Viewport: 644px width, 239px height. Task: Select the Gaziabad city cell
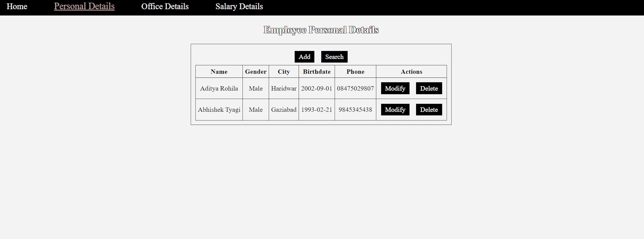283,110
